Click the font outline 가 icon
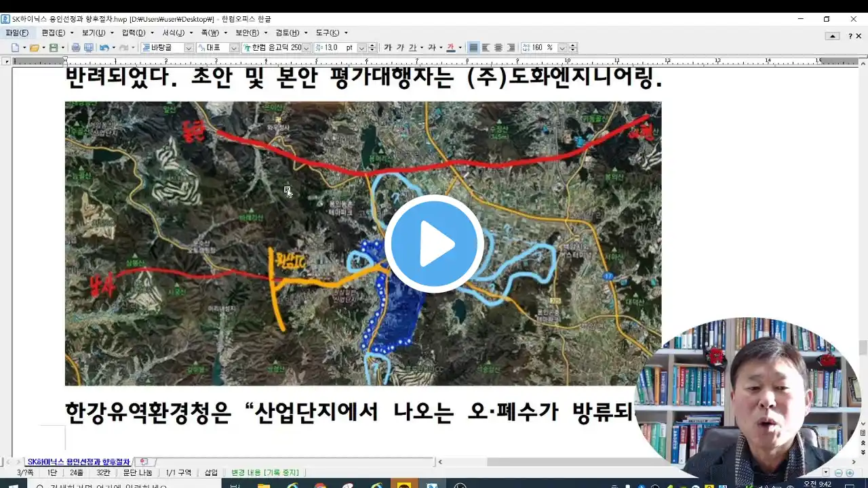Screen dimensions: 868x488 point(432,47)
